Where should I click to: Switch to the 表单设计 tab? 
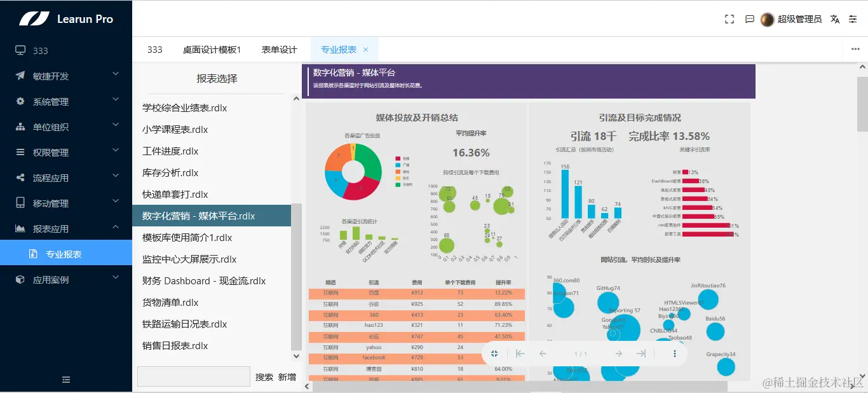(x=278, y=49)
